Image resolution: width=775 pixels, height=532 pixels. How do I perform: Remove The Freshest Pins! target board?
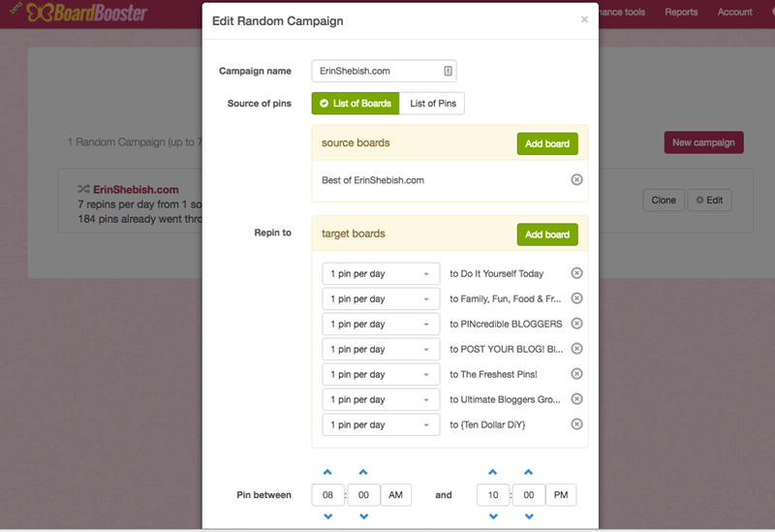click(x=576, y=374)
